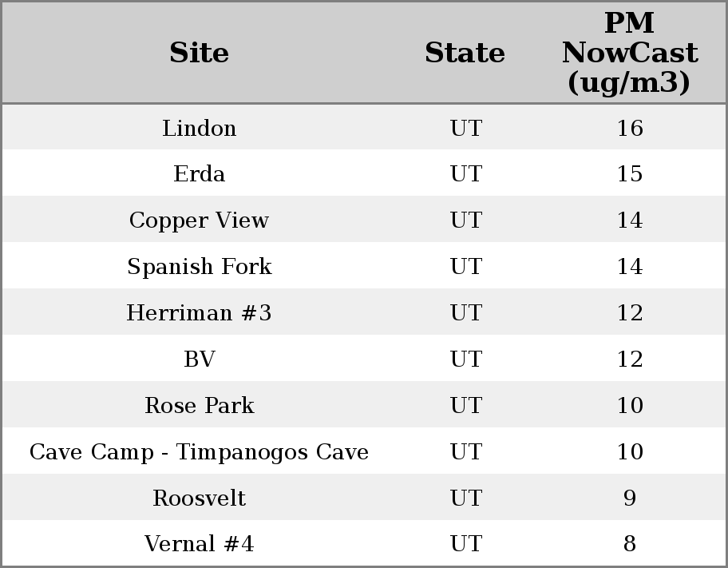Click the Copper View site name
Screen dimensions: 728x568
tap(200, 220)
